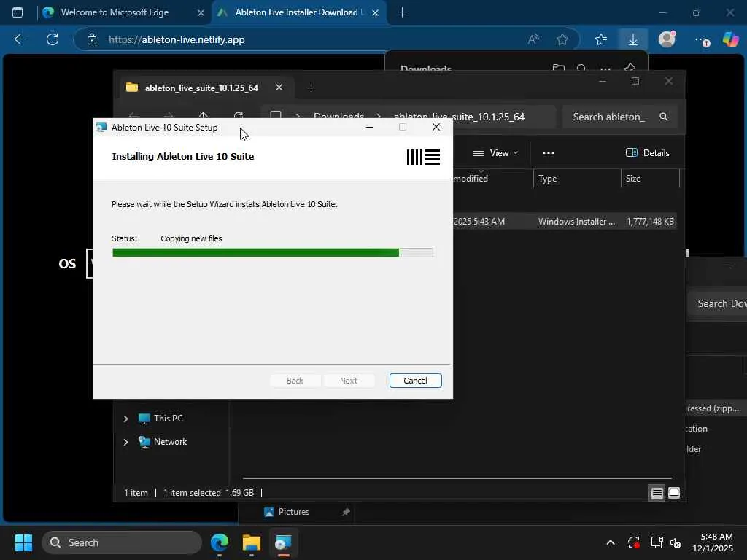747x560 pixels.
Task: Open the Copilot icon in Edge
Action: coord(730,39)
